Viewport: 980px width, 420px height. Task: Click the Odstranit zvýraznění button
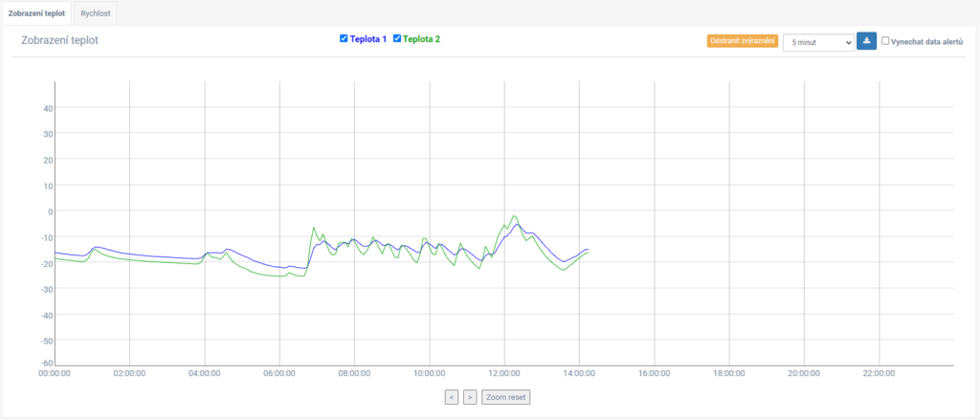[743, 41]
